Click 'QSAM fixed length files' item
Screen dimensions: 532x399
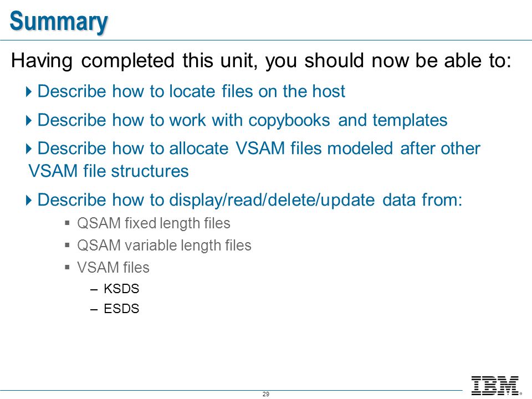coord(154,223)
